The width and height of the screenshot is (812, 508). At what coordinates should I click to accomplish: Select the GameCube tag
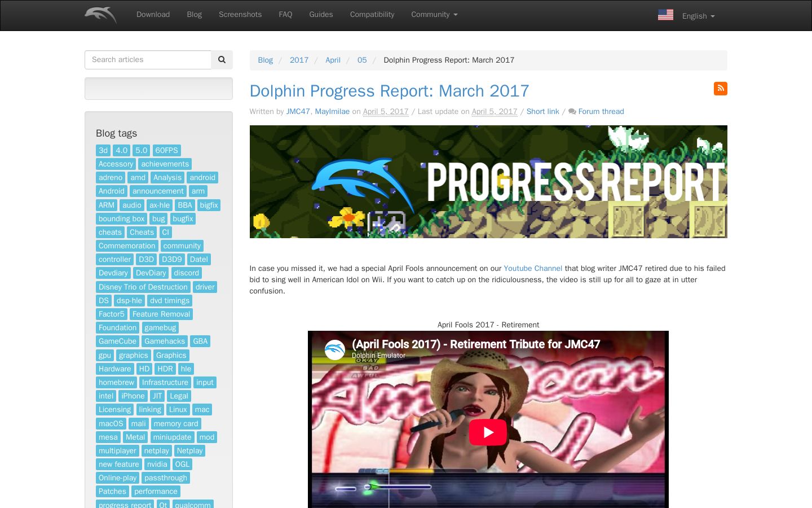(x=117, y=341)
